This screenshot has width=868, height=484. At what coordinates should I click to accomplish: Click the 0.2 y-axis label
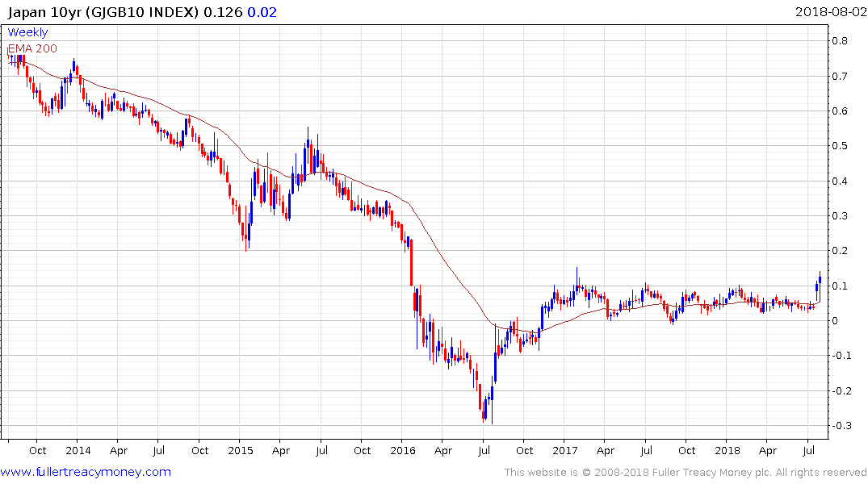tap(840, 251)
